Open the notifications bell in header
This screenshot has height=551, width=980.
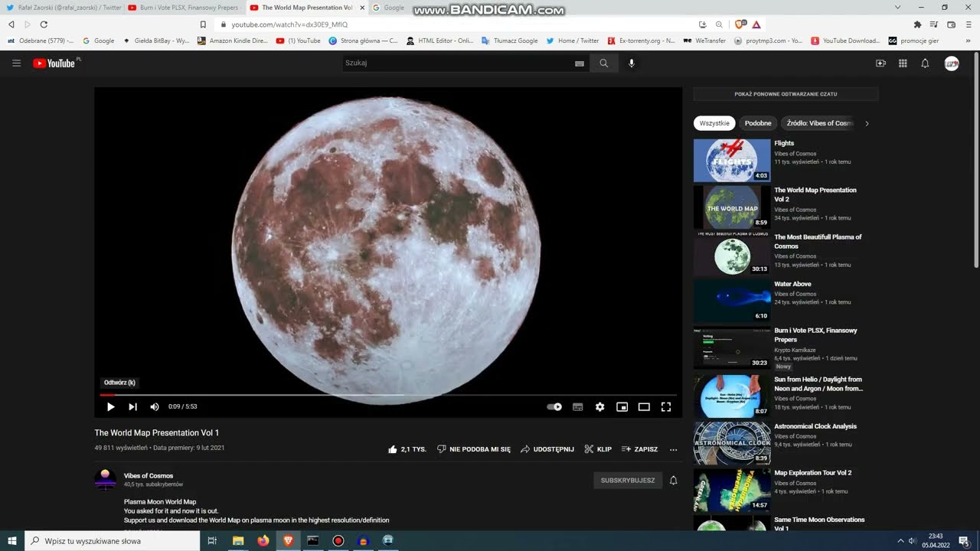pyautogui.click(x=925, y=64)
